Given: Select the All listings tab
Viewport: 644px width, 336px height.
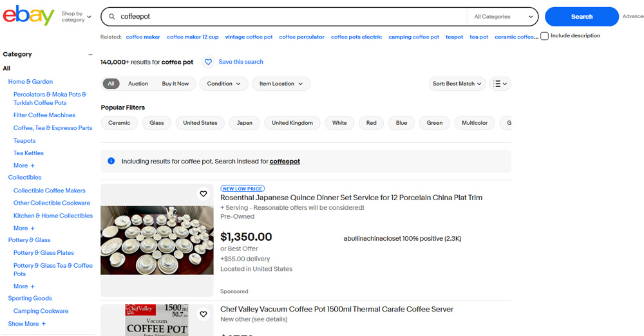Looking at the screenshot, I should [x=111, y=84].
